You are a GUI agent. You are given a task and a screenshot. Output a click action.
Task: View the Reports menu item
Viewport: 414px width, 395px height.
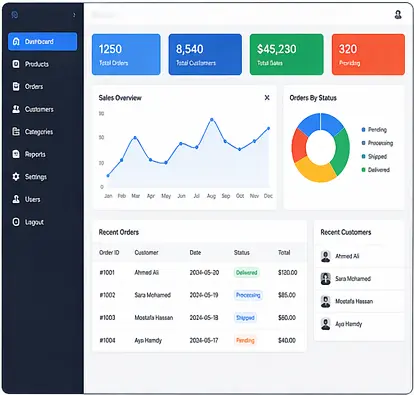pyautogui.click(x=43, y=154)
